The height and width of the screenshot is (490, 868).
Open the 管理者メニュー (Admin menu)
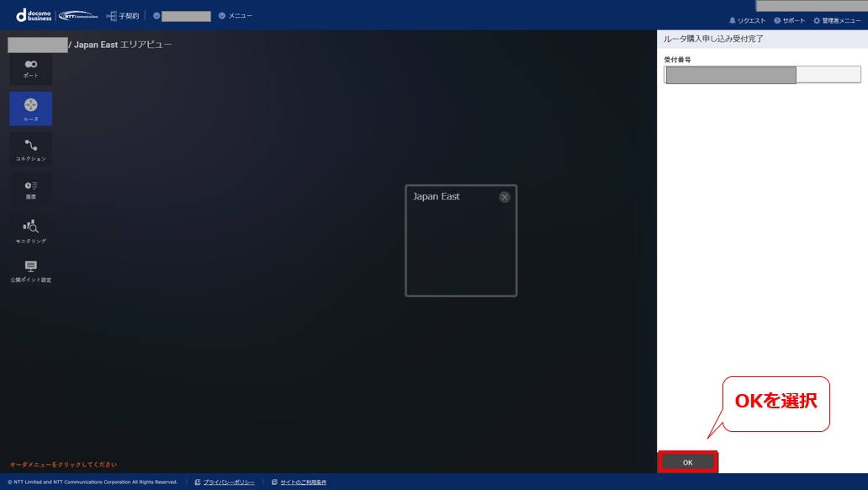tap(836, 20)
